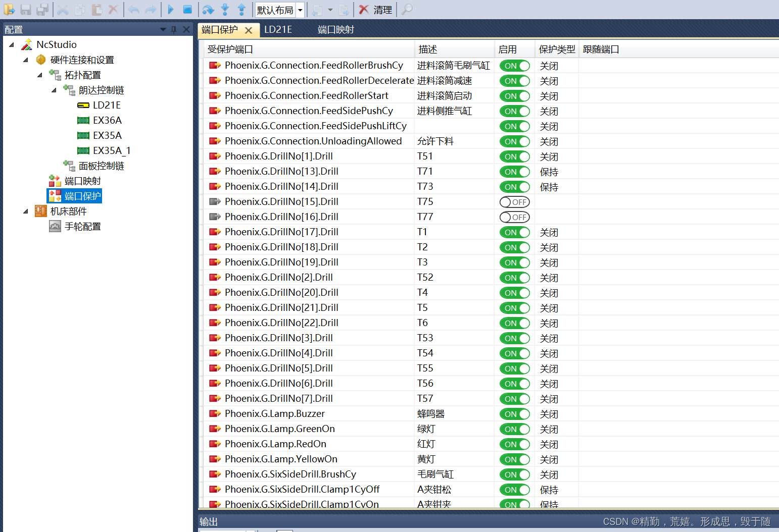Click the blue download arrow icon
The width and height of the screenshot is (779, 532).
click(225, 9)
